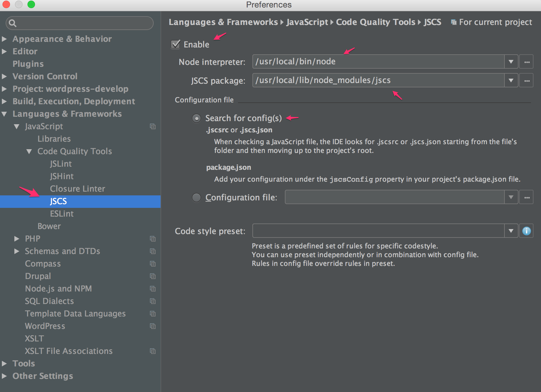Browse for Configuration file with ellipsis button

point(526,197)
